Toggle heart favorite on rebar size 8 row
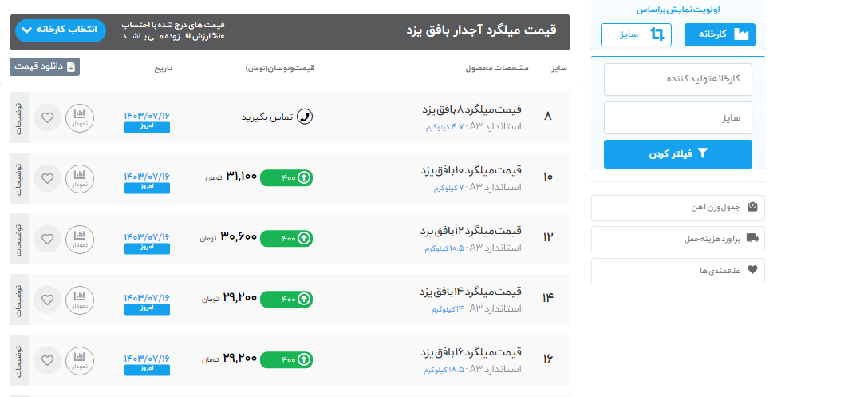The image size is (868, 397). 47,117
